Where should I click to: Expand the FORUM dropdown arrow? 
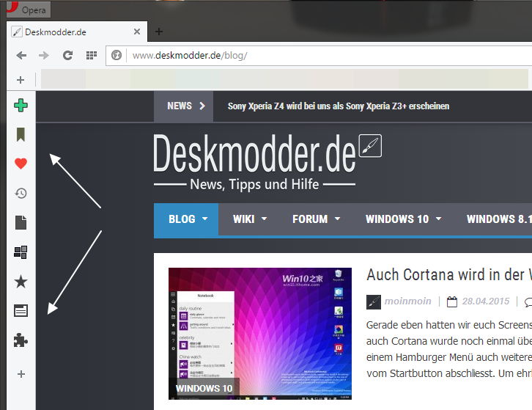click(x=337, y=219)
